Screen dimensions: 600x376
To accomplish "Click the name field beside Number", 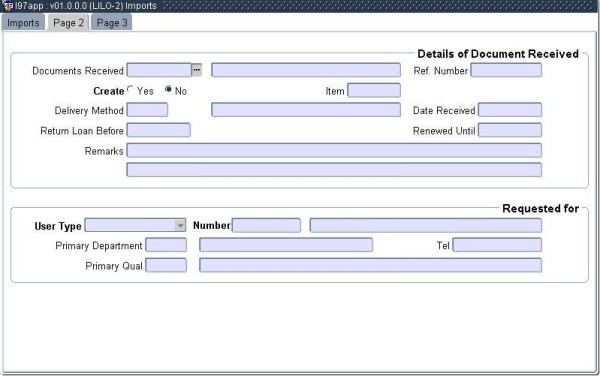I will pos(426,225).
